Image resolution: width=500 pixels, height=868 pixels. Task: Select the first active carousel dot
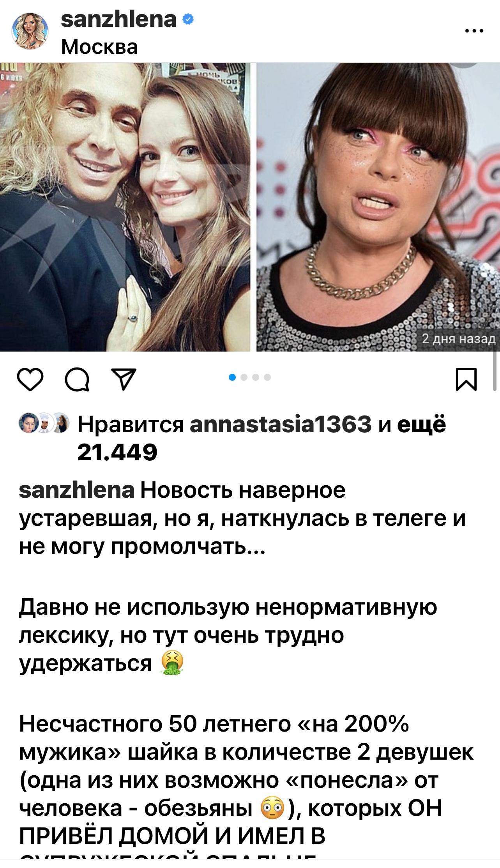click(x=232, y=377)
